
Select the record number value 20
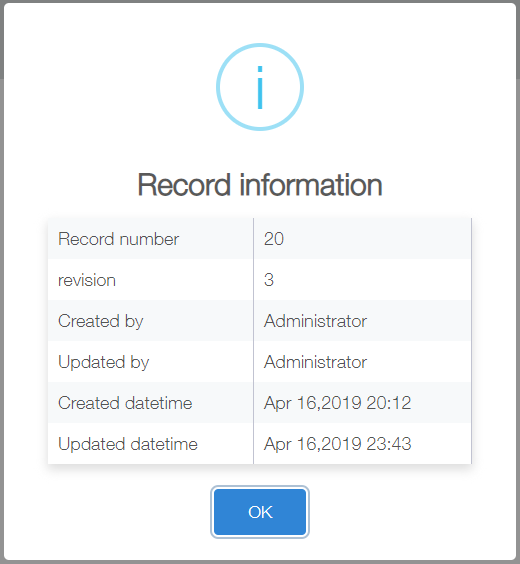(x=274, y=239)
